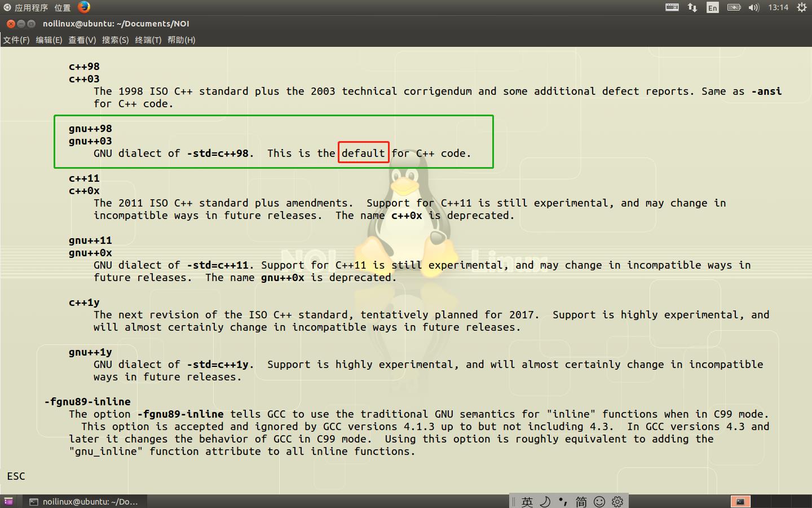Open the IME settings gear
Viewport: 812px width, 508px height.
[x=617, y=501]
